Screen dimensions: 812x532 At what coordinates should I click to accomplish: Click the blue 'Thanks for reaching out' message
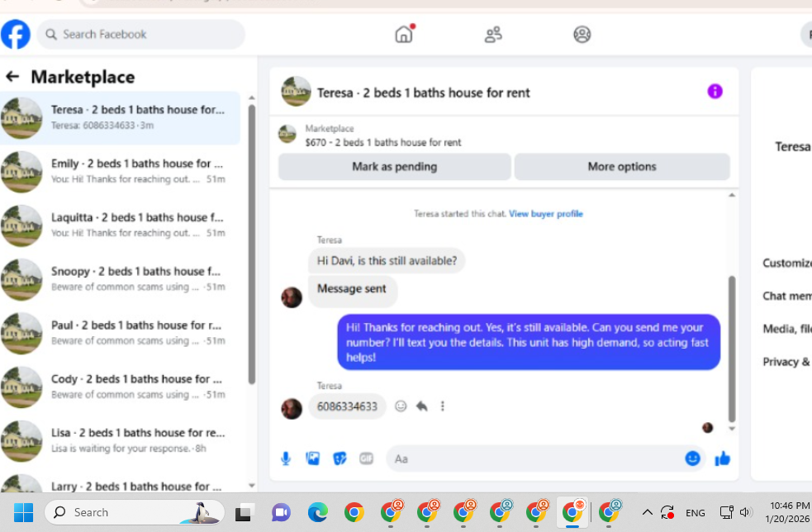tap(528, 342)
